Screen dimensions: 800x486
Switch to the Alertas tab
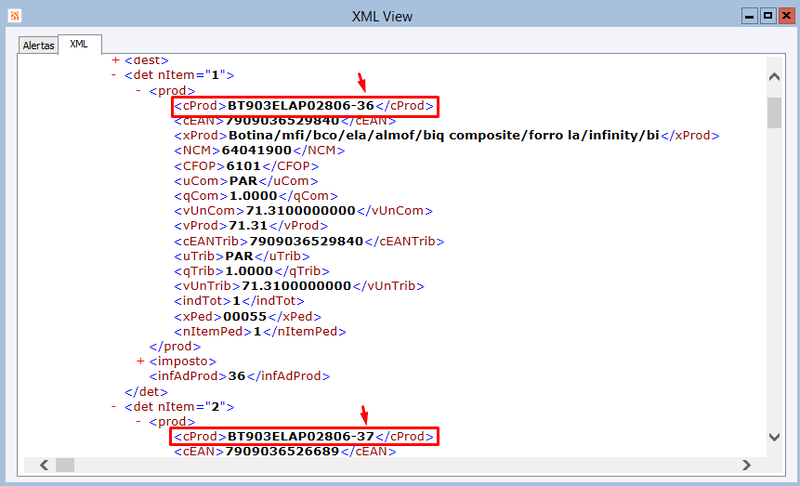pyautogui.click(x=38, y=45)
